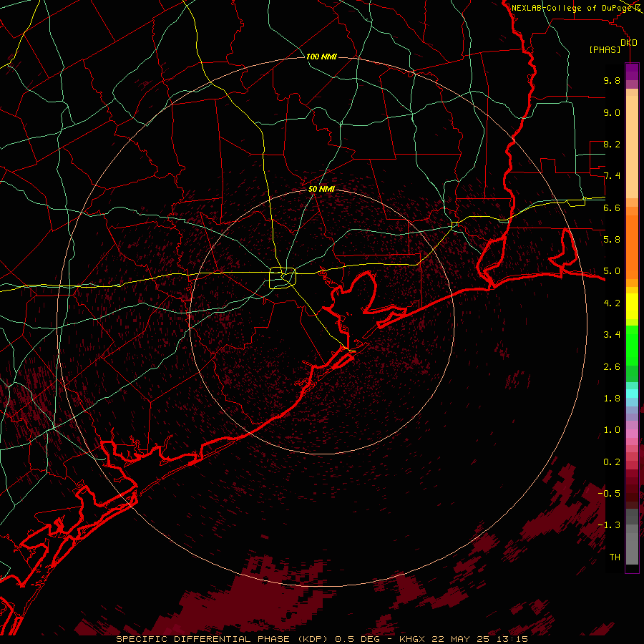Click the 9.8 legend value
The height and width of the screenshot is (644, 644).
(x=612, y=80)
